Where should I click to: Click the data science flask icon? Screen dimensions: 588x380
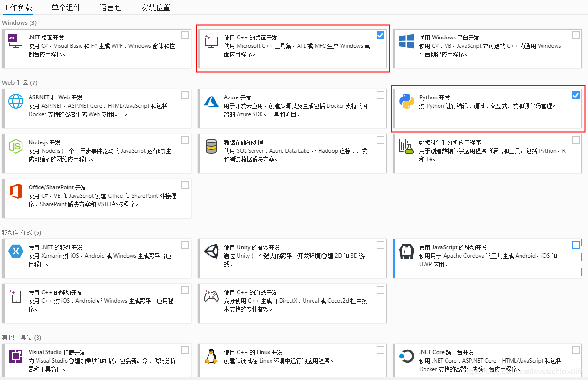(406, 146)
